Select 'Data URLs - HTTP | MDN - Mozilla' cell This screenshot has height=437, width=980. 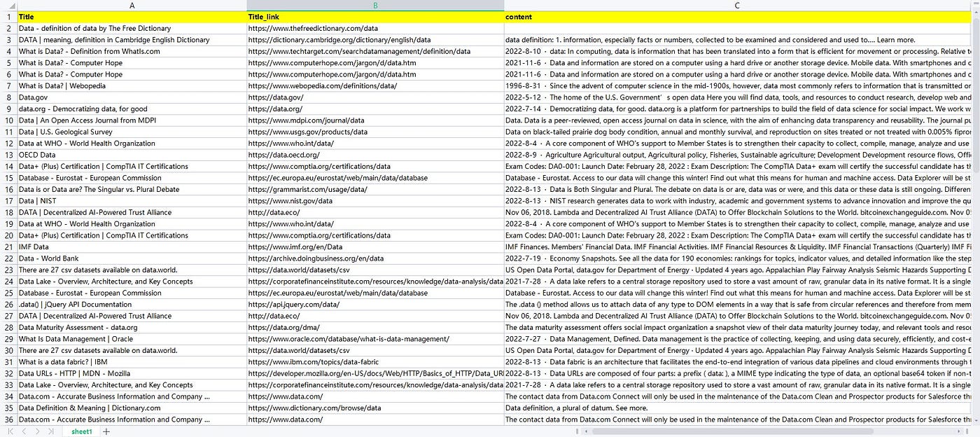pos(132,373)
